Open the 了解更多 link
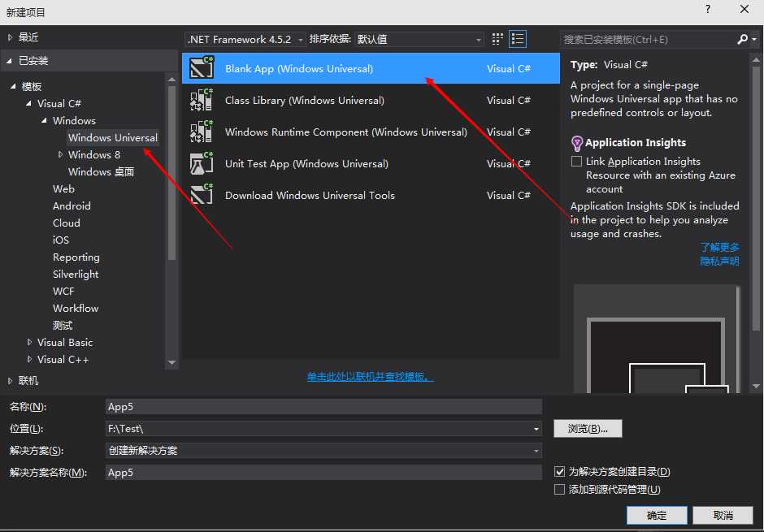 (719, 247)
